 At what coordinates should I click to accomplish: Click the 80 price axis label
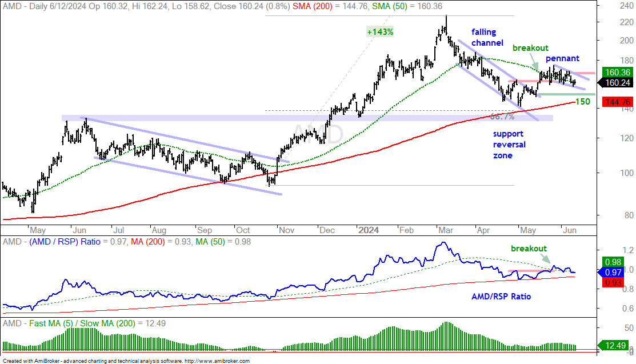click(629, 215)
